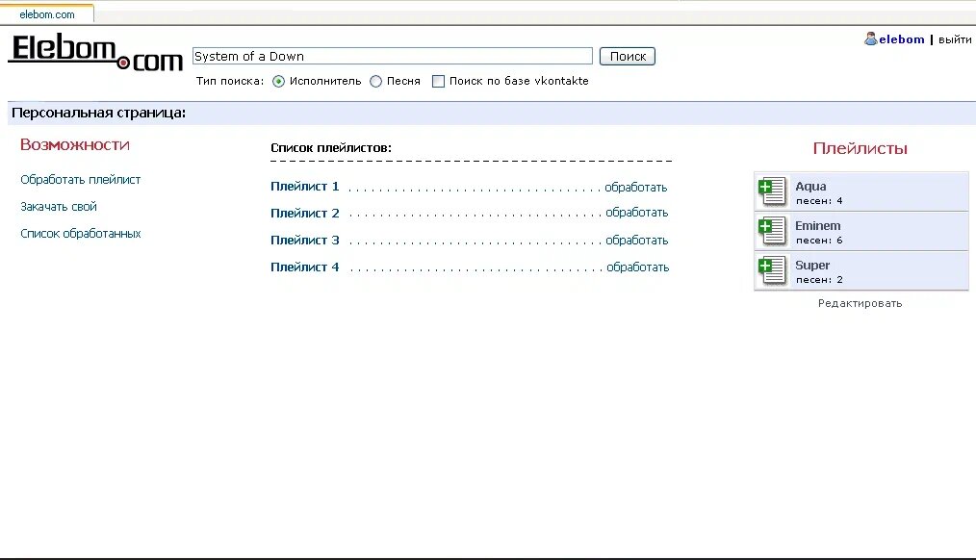Click the user avatar icon beside elebom
Viewport: 976px width, 560px height.
[871, 38]
